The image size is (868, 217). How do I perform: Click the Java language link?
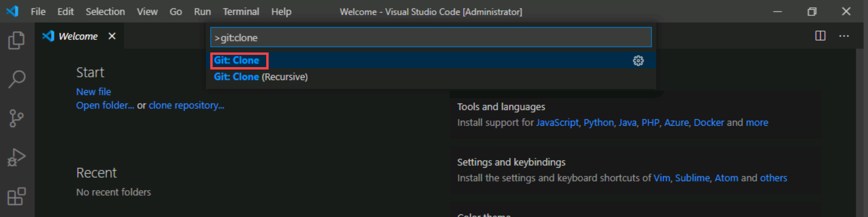click(x=627, y=122)
